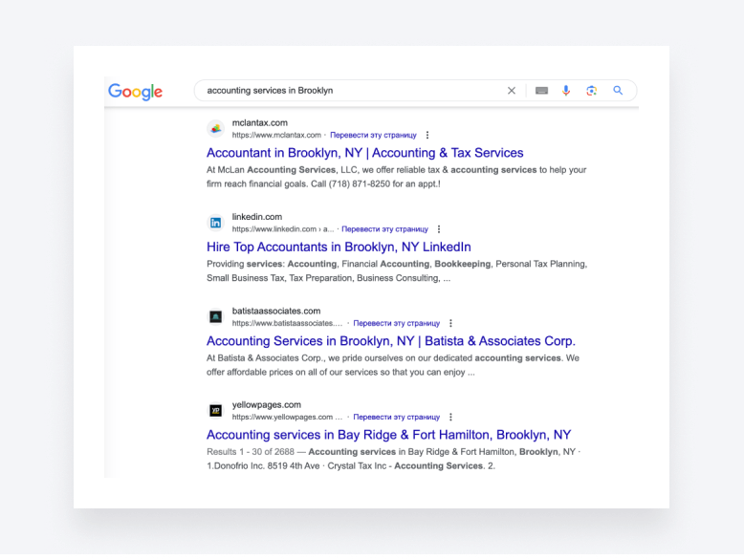Open the three-dot menu for mclantax.com result
This screenshot has width=744, height=560.
point(427,136)
